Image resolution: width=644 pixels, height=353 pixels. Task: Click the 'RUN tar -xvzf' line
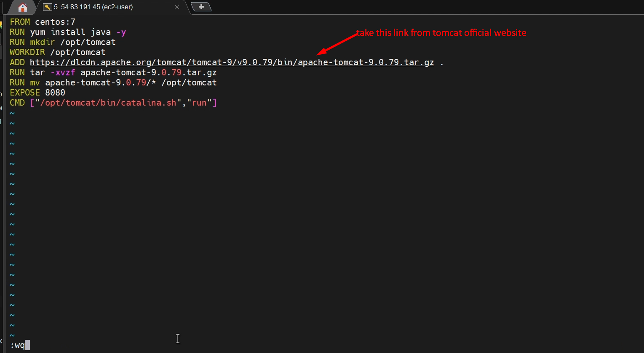click(x=113, y=72)
